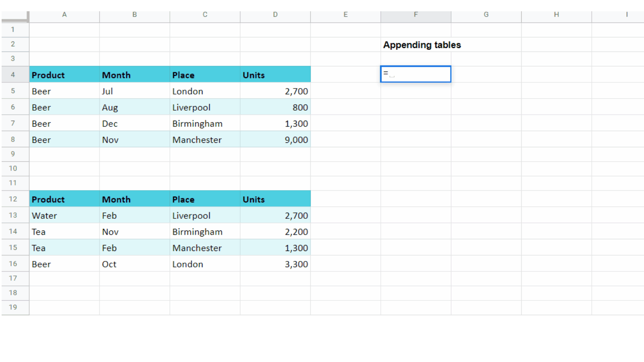Select column A header
644x362 pixels.
coord(64,15)
